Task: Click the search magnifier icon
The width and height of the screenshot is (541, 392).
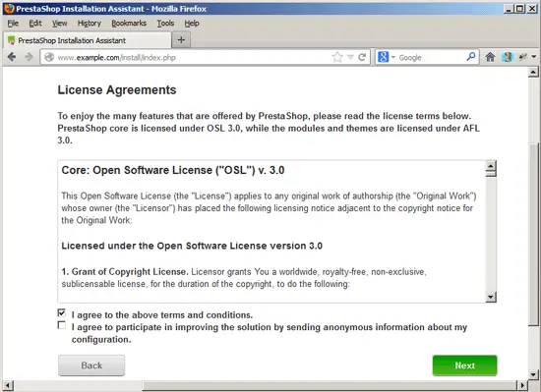Action: (471, 57)
